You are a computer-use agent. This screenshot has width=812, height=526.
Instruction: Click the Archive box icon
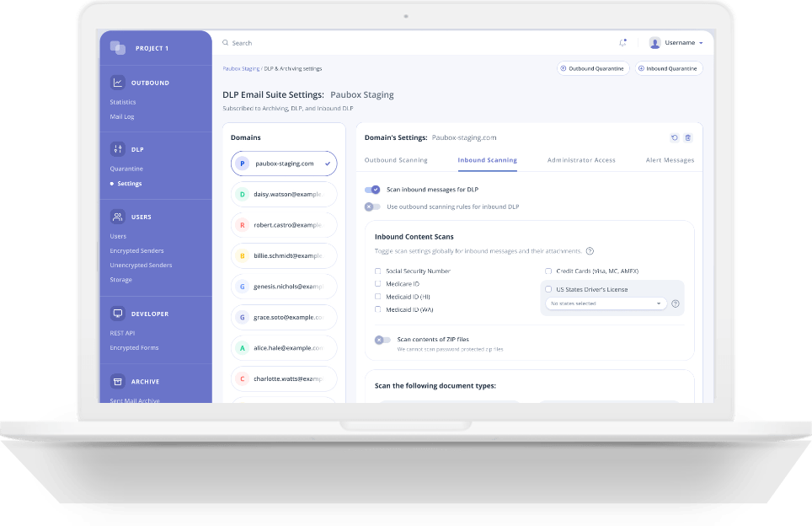click(x=118, y=381)
